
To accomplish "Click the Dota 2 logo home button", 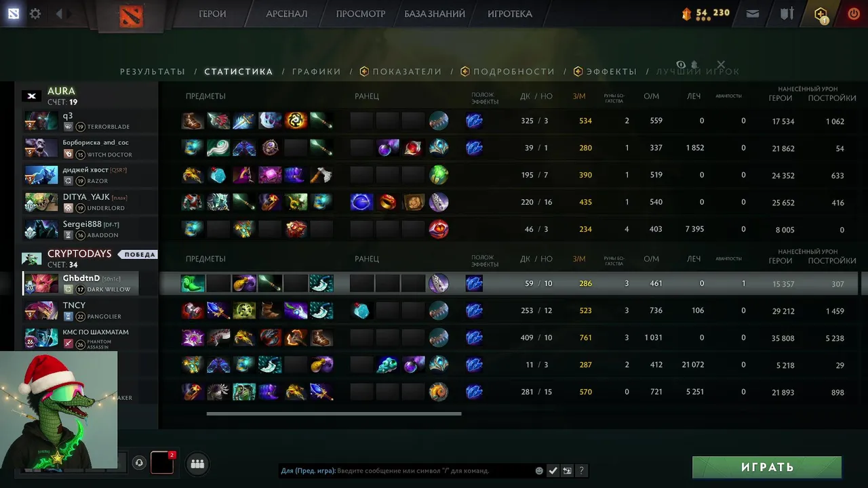I will [x=131, y=16].
